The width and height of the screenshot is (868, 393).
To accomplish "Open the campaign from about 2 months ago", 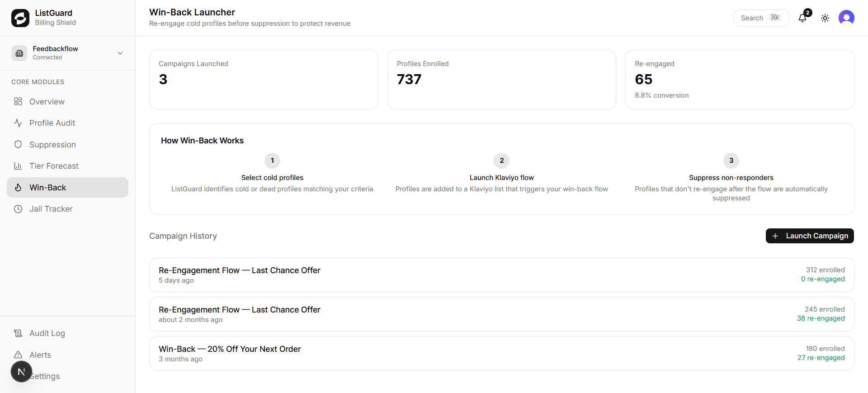I will [x=501, y=314].
